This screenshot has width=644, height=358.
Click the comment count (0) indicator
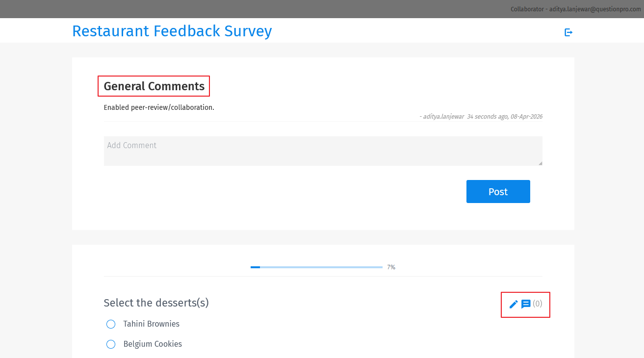pyautogui.click(x=538, y=304)
